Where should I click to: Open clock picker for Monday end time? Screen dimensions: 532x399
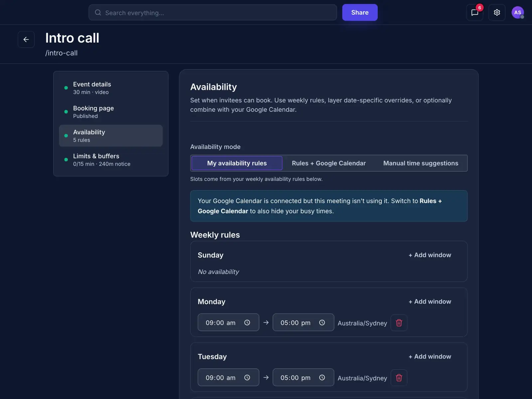click(x=322, y=323)
